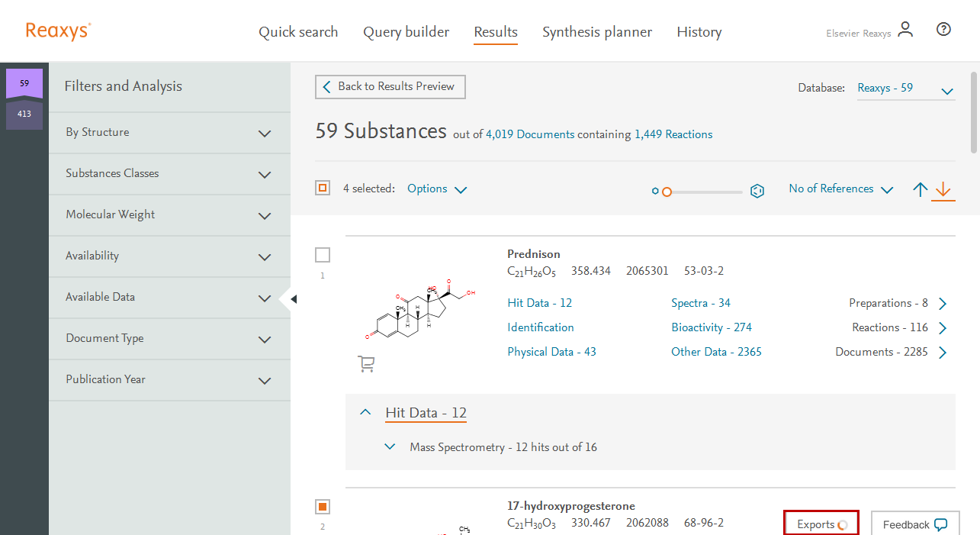Adjust the structure size slider handle
980x535 pixels.
667,192
